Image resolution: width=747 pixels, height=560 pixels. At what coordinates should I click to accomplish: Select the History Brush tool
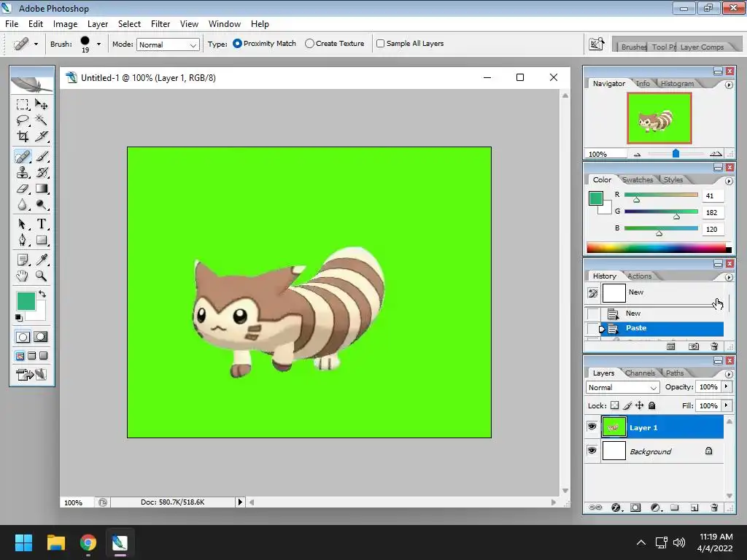42,172
